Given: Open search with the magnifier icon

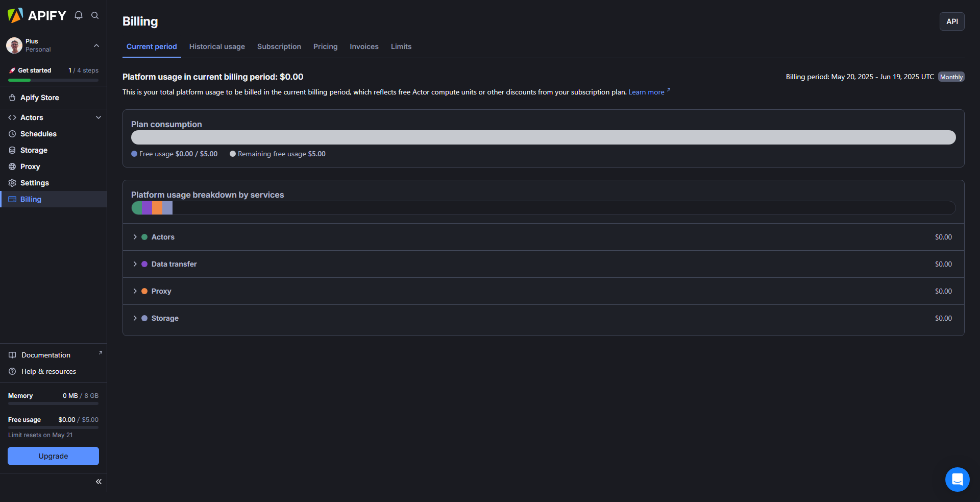Looking at the screenshot, I should click(95, 15).
